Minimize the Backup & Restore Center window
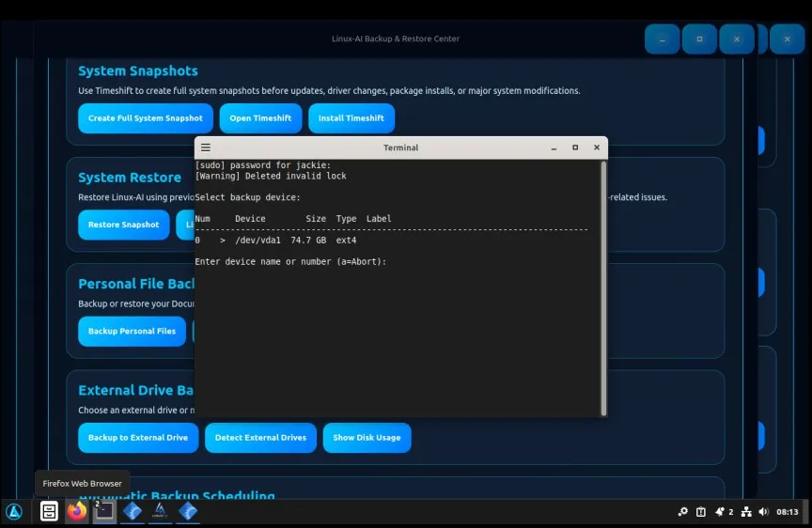 663,39
